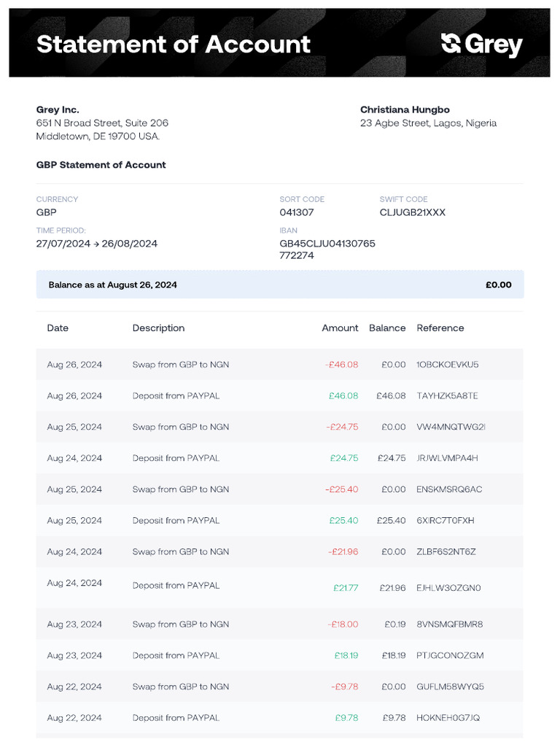560x747 pixels.
Task: Click the Balance as at August 26 banner
Action: click(280, 285)
